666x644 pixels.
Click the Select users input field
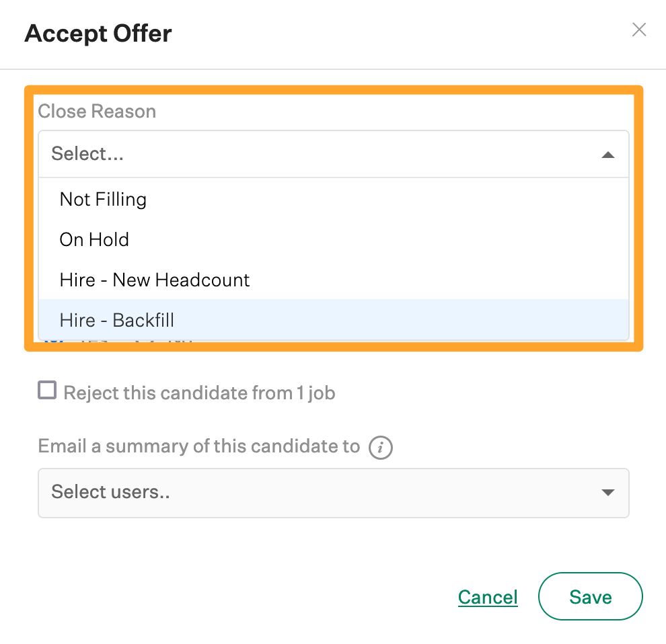[x=269, y=493]
